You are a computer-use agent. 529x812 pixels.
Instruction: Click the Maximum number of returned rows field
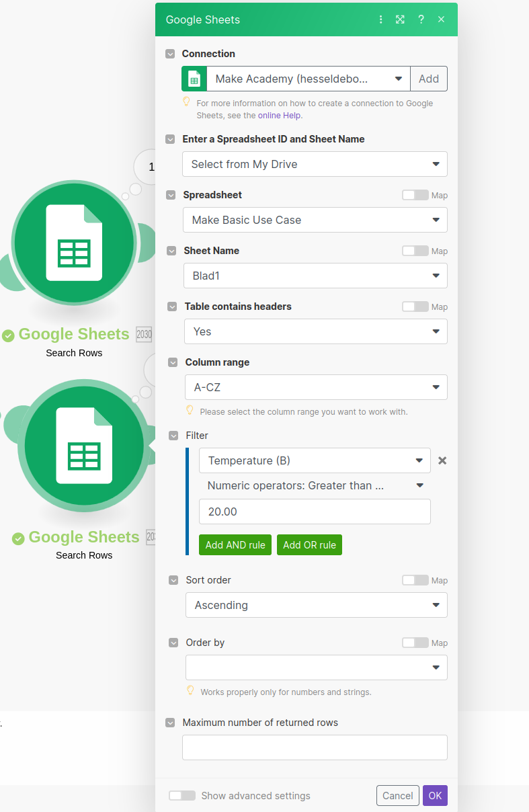click(315, 747)
